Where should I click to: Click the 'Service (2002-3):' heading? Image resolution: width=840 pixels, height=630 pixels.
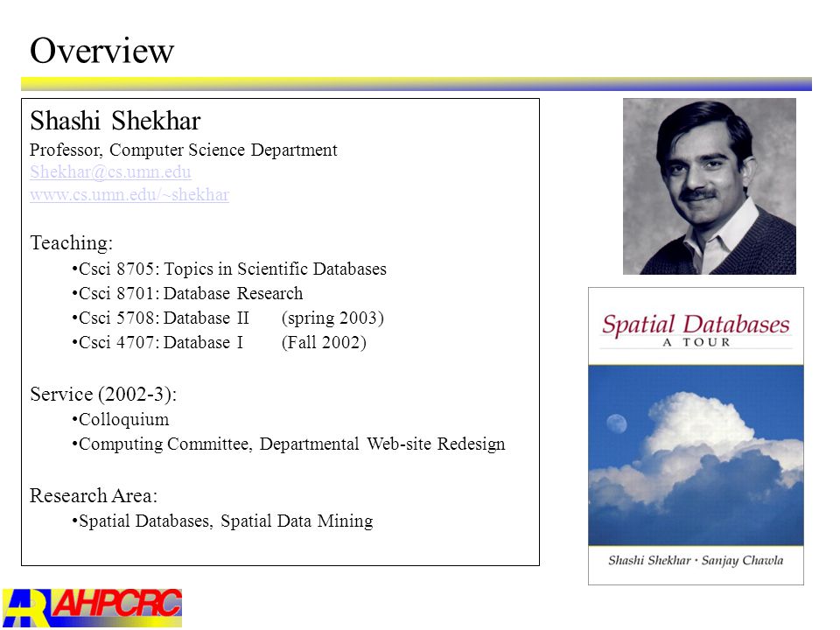click(103, 395)
